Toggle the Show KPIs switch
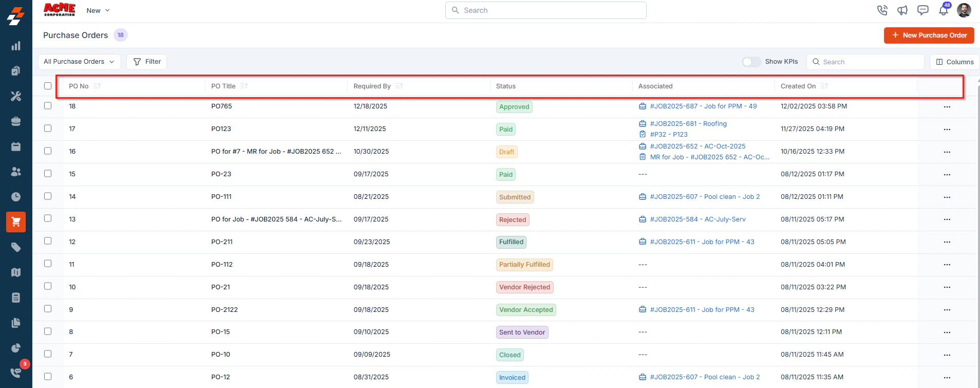 751,62
